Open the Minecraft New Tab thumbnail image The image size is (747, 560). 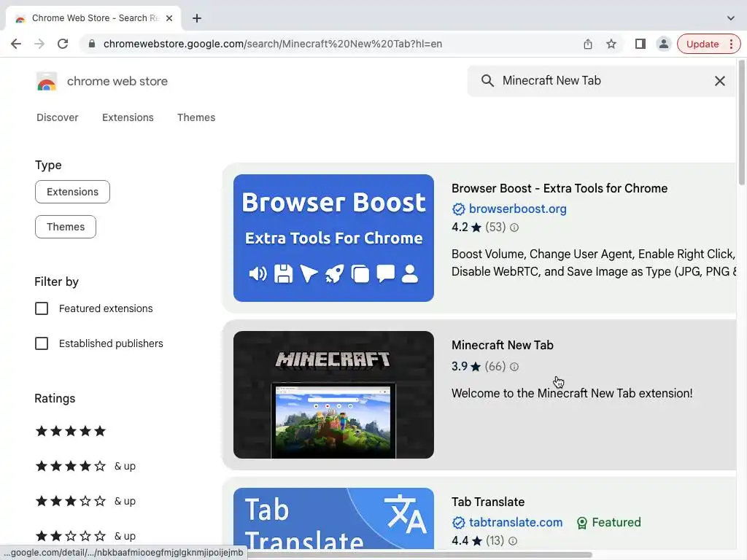[x=333, y=394]
